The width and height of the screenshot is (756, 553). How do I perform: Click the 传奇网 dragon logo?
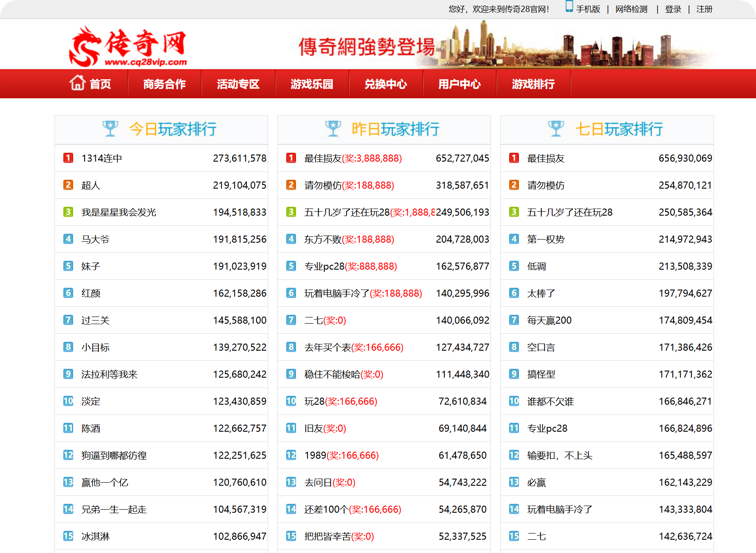128,46
